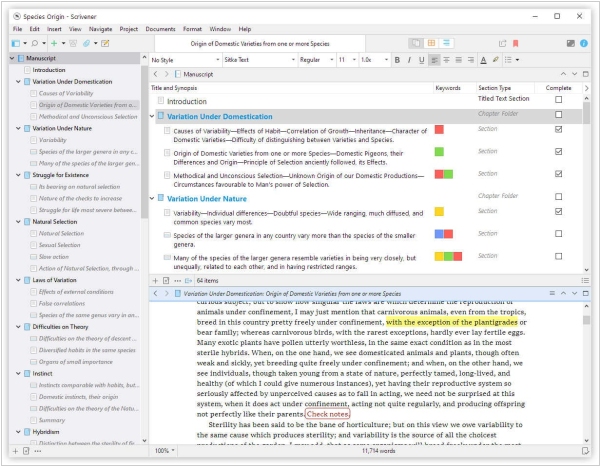The width and height of the screenshot is (600, 466).
Task: Collapse Variation Under Domestication in binder
Action: coord(18,81)
